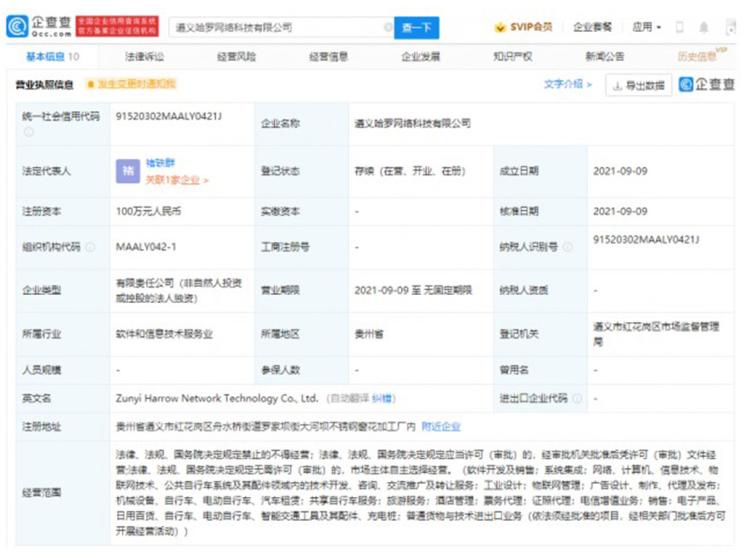Open the 附近企业 link
Image resolution: width=744 pixels, height=558 pixels.
coord(441,427)
